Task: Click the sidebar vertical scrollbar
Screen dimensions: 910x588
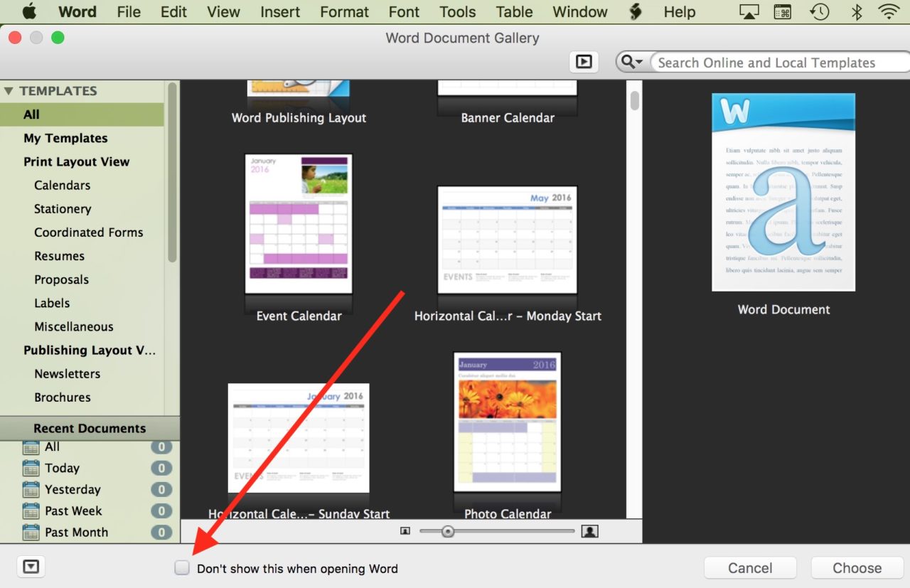Action: click(172, 171)
